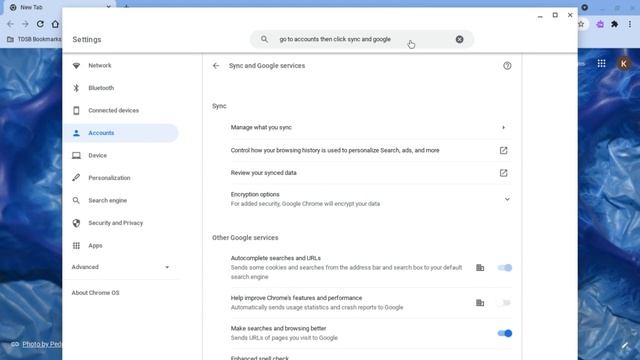
Task: Toggle Autocomplete searches and URLs switch
Action: [x=504, y=268]
